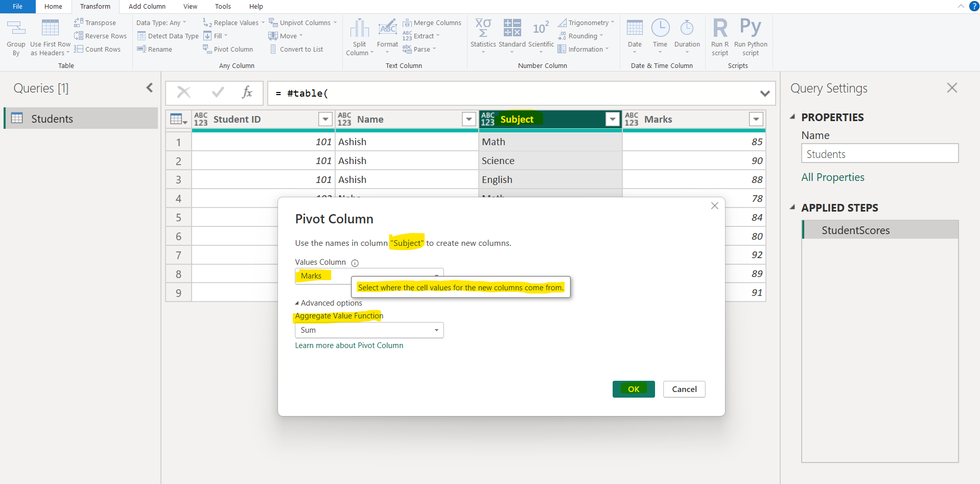Click the Run R script icon
The image size is (980, 484).
click(720, 29)
